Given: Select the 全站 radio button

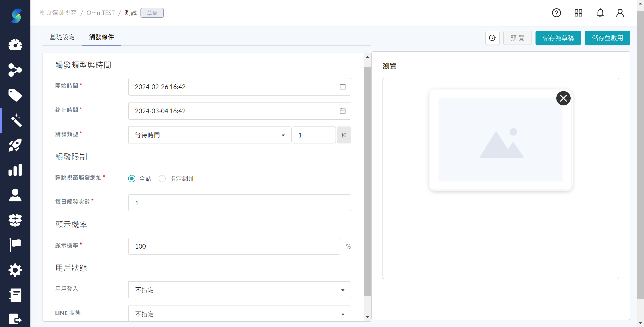Looking at the screenshot, I should pos(132,179).
